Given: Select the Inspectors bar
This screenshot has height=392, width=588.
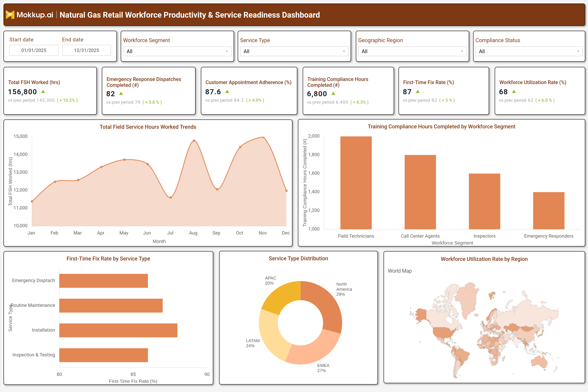Looking at the screenshot, I should coord(485,201).
